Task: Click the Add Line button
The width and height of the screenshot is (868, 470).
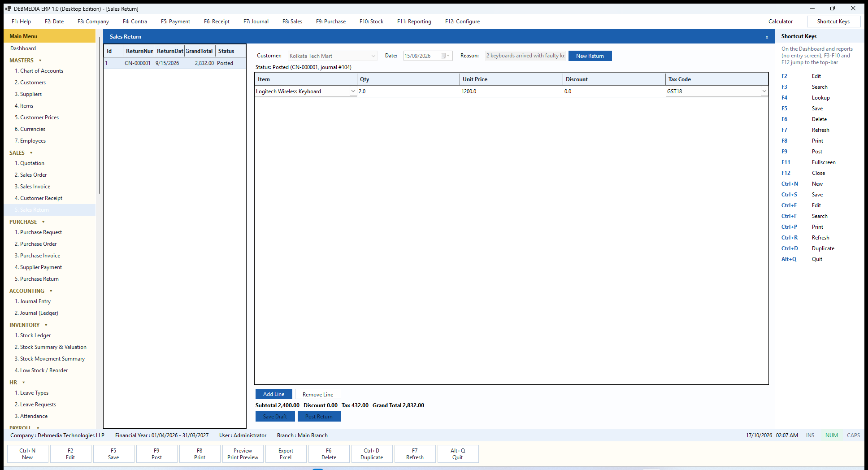Action: pyautogui.click(x=273, y=394)
